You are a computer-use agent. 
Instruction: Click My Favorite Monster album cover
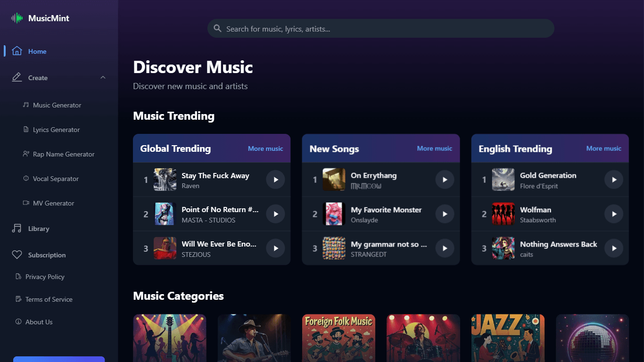334,214
